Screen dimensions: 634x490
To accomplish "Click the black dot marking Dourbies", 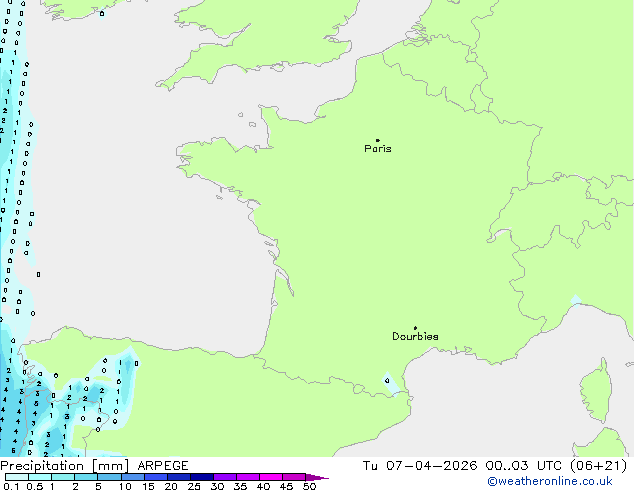I will click(x=415, y=328).
